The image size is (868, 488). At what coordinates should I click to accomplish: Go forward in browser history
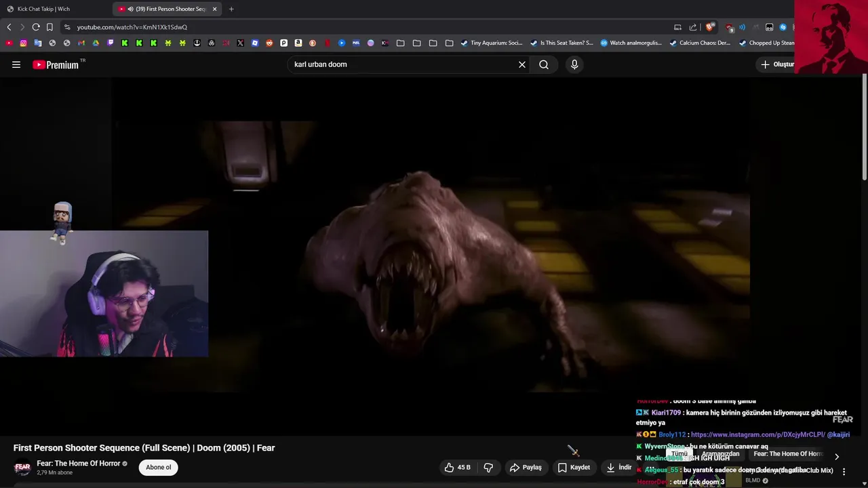click(x=22, y=27)
